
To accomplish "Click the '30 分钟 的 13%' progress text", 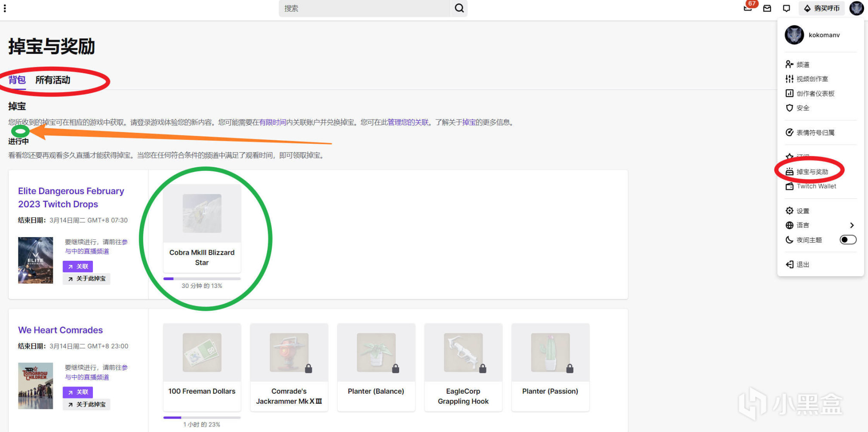I will click(202, 286).
